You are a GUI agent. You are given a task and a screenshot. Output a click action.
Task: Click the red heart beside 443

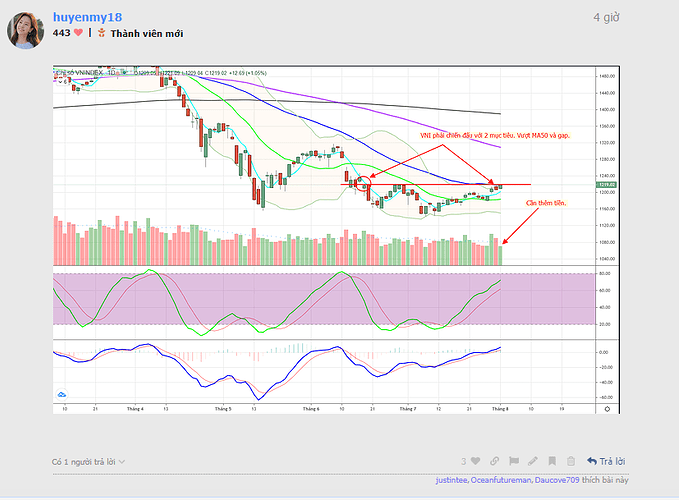[78, 32]
